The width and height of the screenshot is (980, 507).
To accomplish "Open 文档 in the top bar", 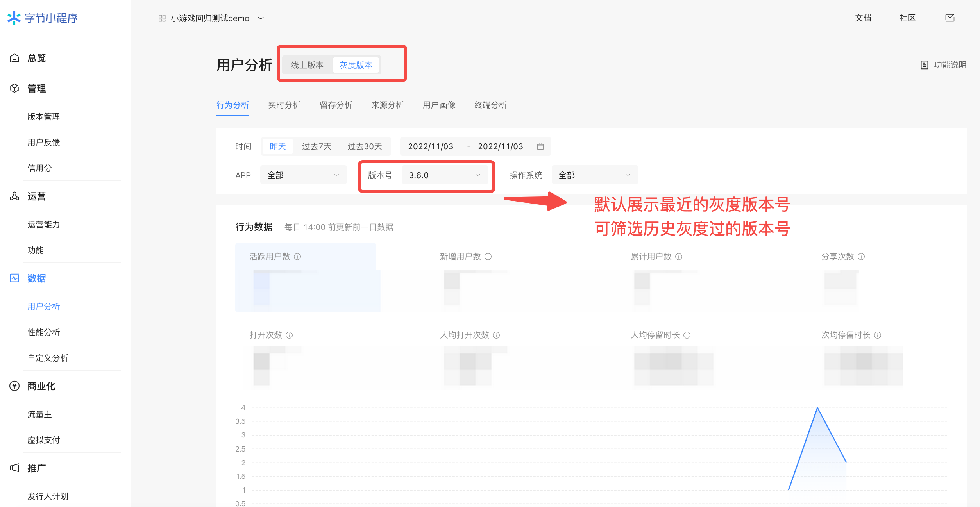I will coord(863,18).
